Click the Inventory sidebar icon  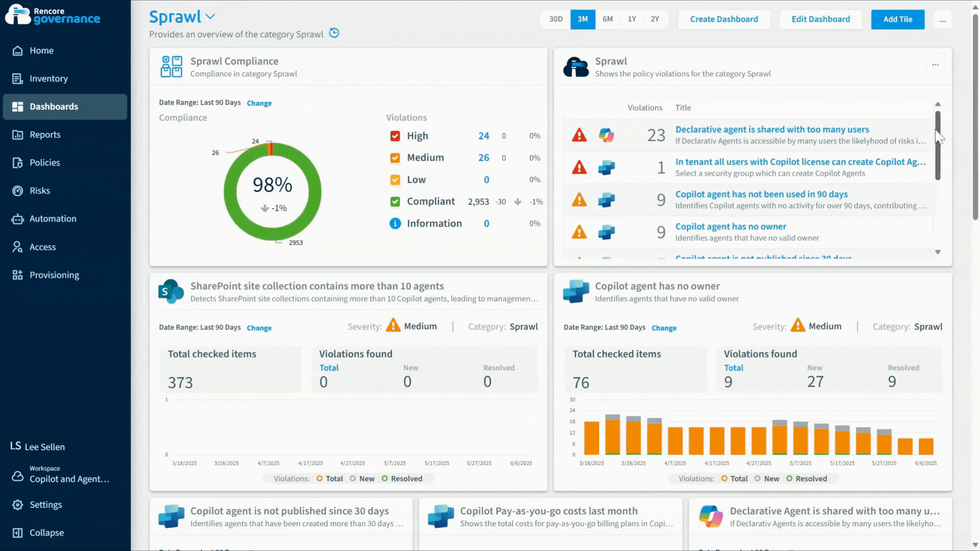coord(17,79)
